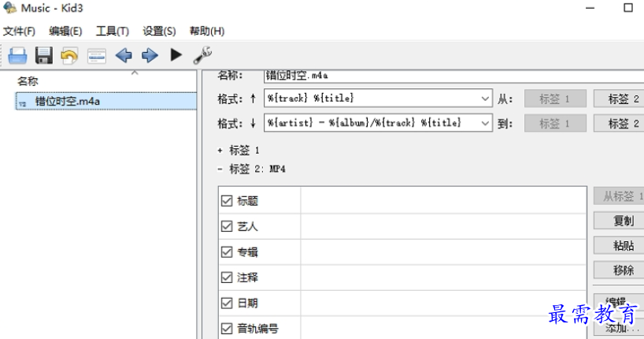Open the 帮助(H) menu
Image resolution: width=644 pixels, height=339 pixels.
coord(206,32)
